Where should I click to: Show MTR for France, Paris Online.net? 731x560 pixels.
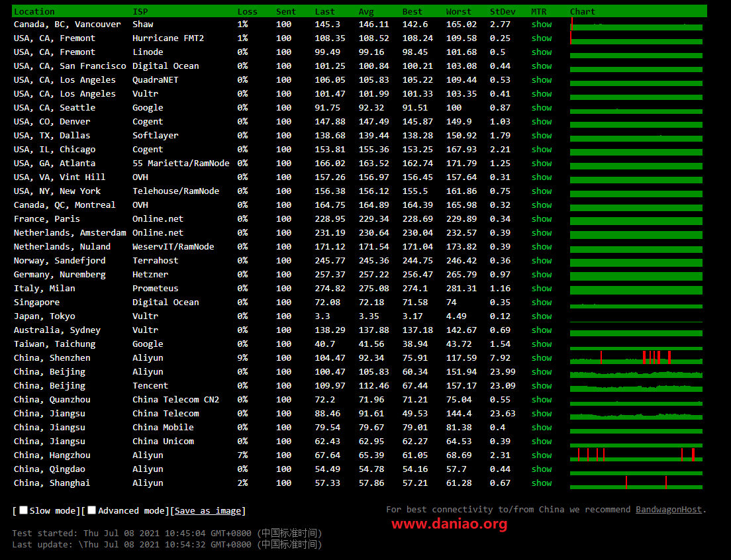click(541, 219)
